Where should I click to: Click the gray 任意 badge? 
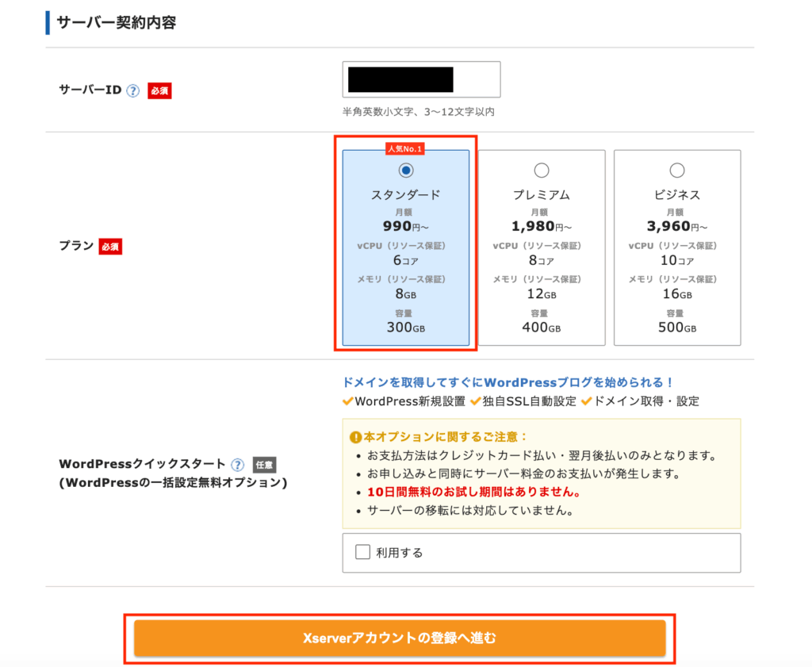click(263, 465)
